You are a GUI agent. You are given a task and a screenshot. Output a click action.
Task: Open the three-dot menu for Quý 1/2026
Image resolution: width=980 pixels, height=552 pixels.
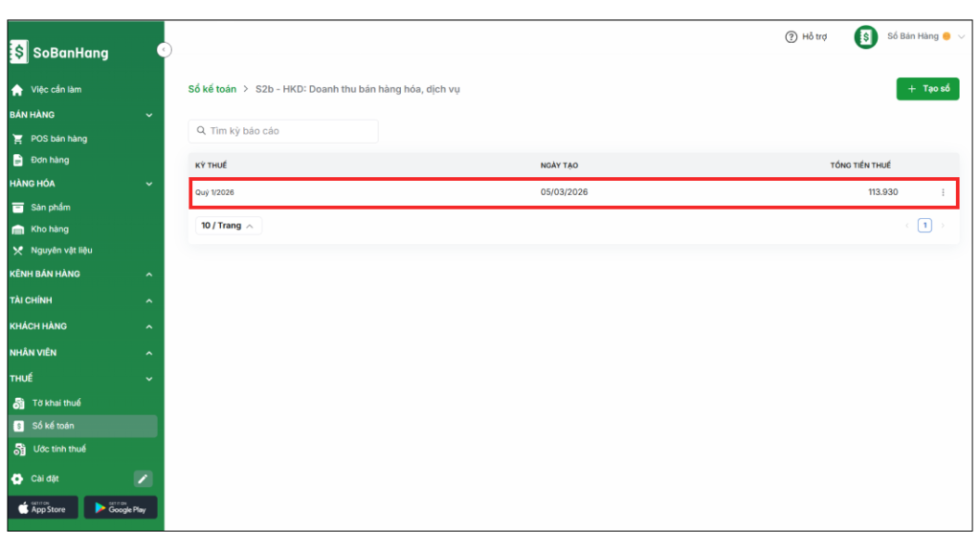[x=943, y=192]
